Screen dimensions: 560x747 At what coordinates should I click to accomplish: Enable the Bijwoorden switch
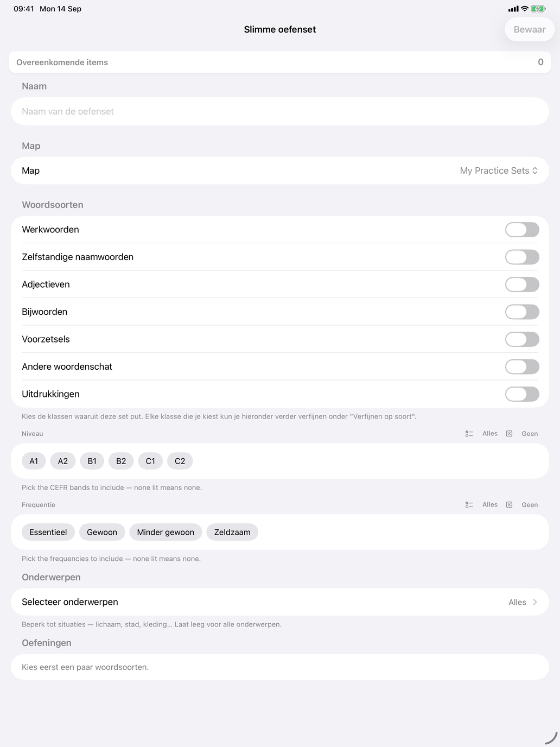click(522, 312)
